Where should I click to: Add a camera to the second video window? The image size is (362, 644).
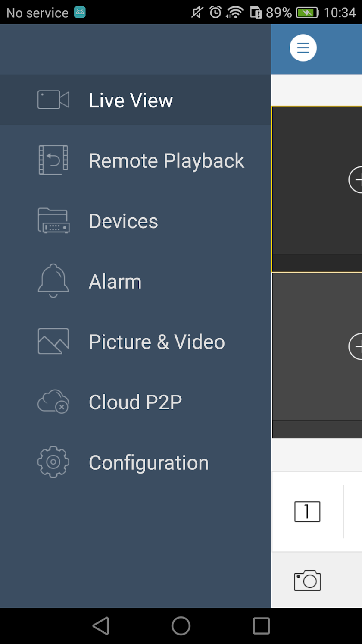click(x=356, y=346)
